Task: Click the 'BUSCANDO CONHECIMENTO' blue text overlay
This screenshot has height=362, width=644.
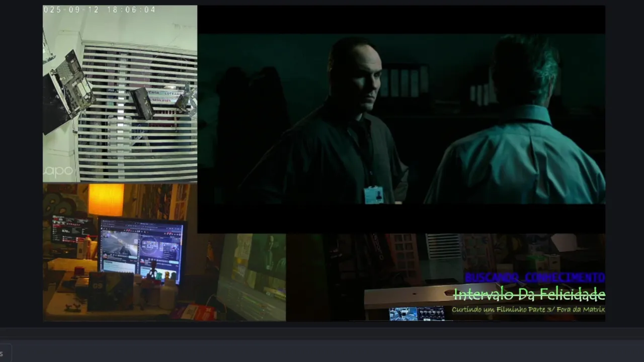Action: click(x=535, y=278)
